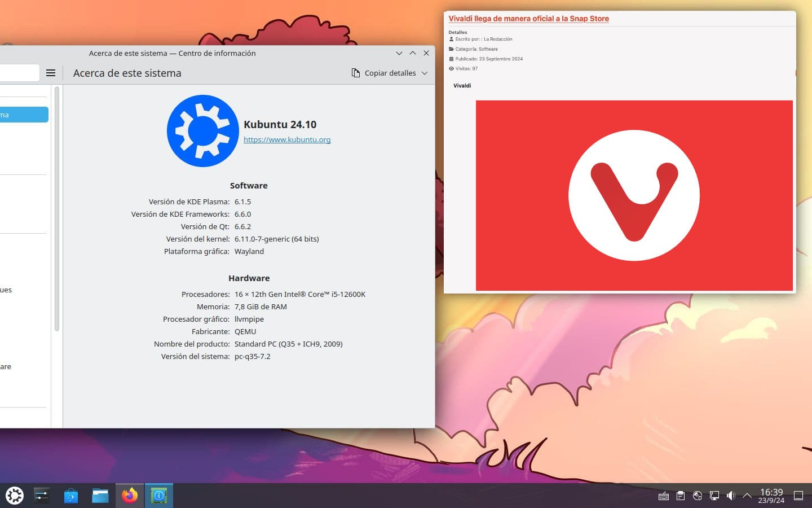Click Copiar detalles button
812x508 pixels.
click(x=383, y=73)
